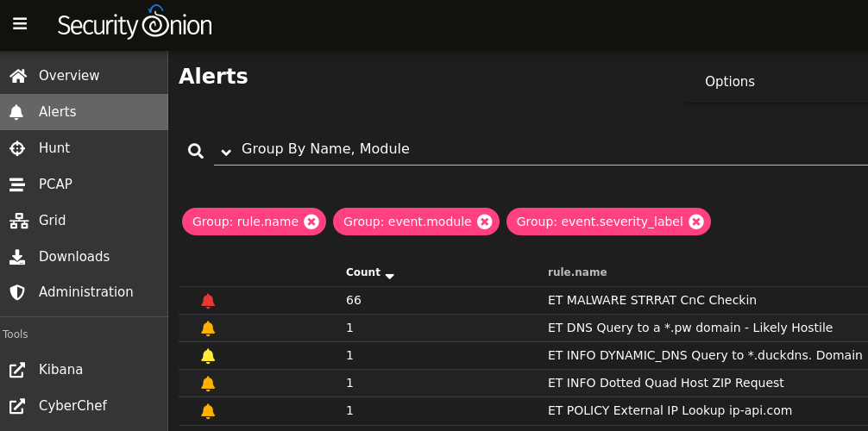Open the PCAP icon in sidebar
Viewport: 868px width, 431px height.
(x=17, y=184)
